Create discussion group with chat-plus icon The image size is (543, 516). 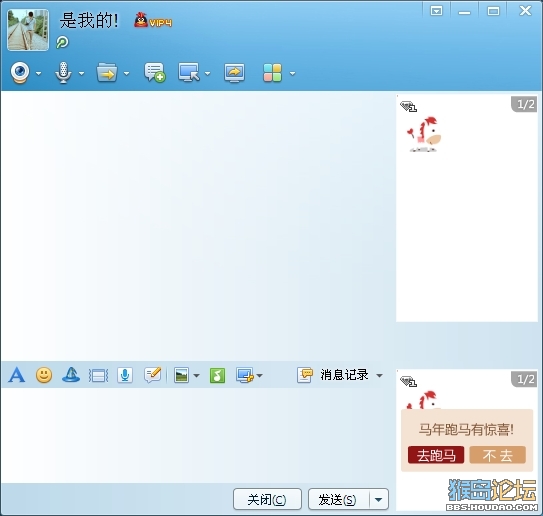tap(155, 72)
